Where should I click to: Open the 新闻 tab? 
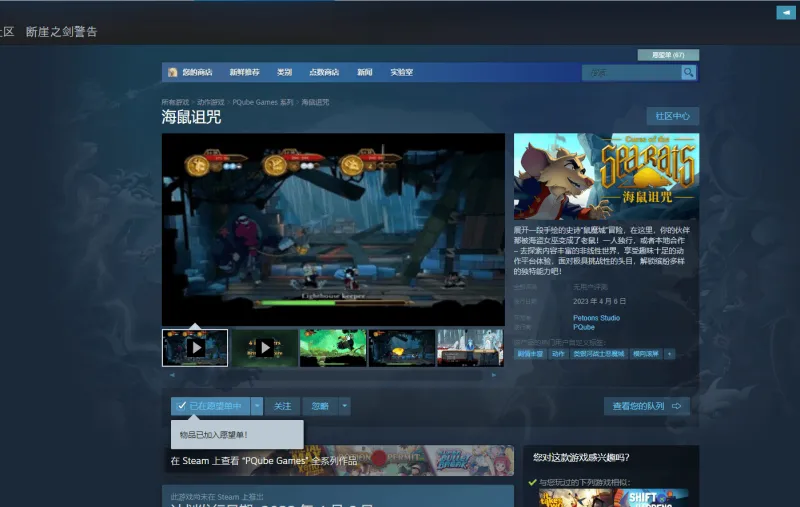[x=364, y=72]
